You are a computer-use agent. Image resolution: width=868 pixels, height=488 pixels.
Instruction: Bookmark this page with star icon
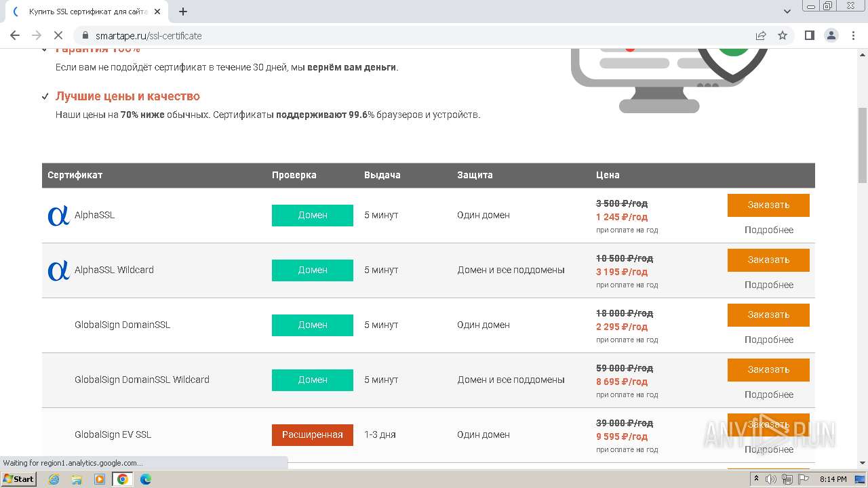click(783, 36)
